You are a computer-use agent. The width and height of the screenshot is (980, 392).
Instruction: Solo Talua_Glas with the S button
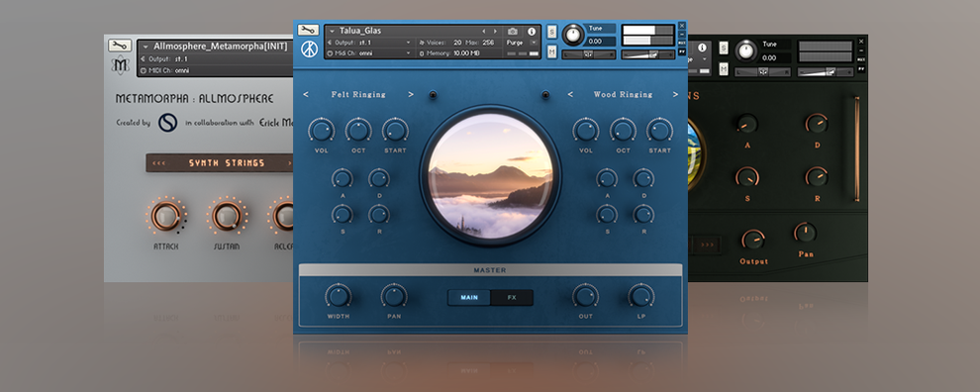click(552, 32)
